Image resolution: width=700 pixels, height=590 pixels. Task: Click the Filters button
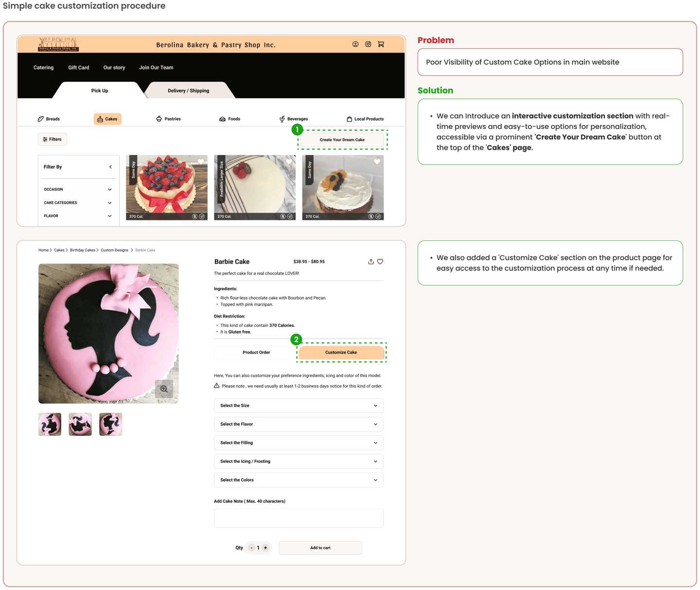pos(52,139)
